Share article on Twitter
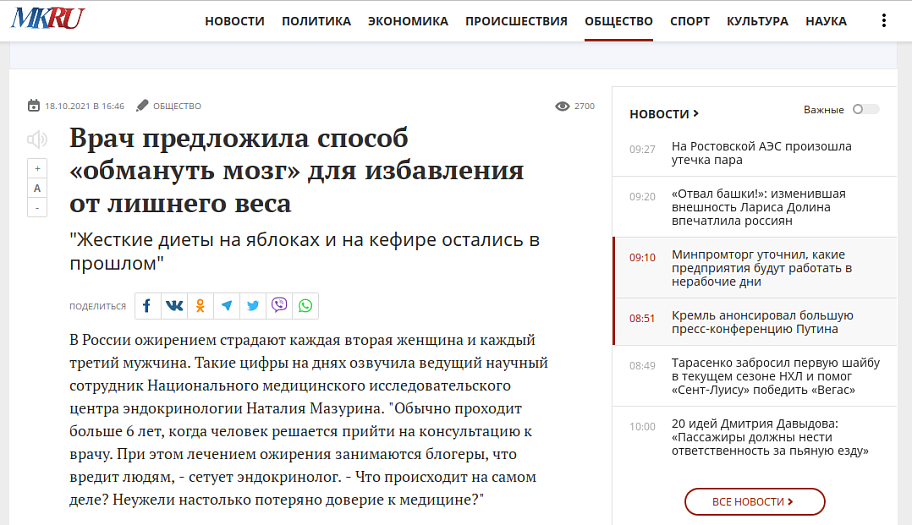 [252, 306]
